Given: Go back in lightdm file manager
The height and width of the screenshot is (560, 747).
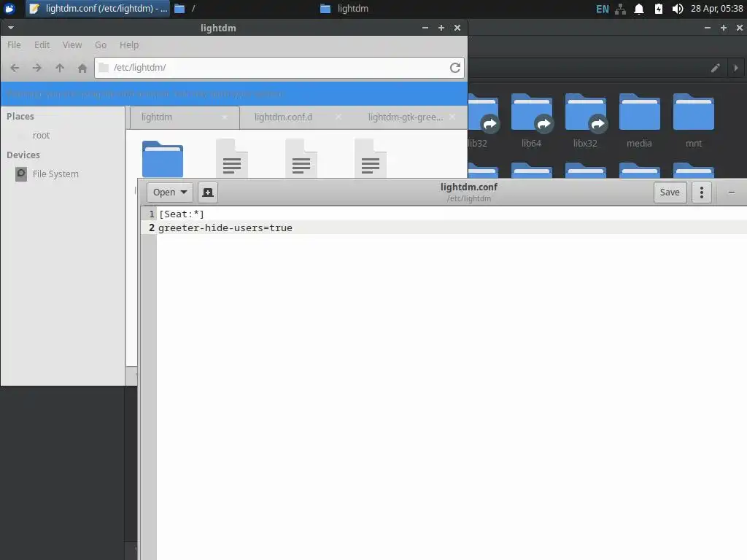Looking at the screenshot, I should pos(15,68).
